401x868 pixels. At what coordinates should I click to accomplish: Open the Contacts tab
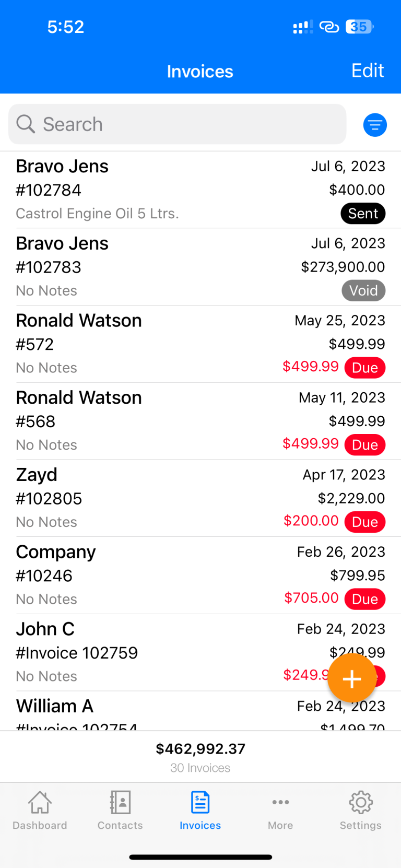(x=120, y=810)
